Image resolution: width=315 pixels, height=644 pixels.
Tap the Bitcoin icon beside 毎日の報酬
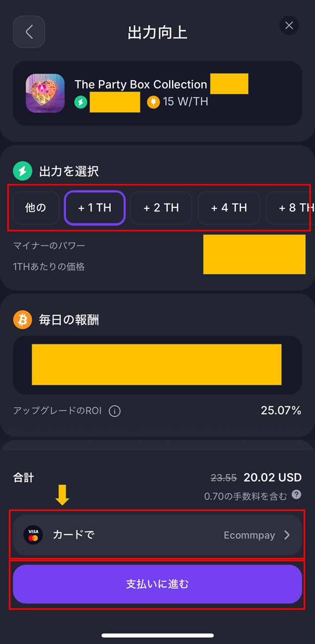coord(23,320)
